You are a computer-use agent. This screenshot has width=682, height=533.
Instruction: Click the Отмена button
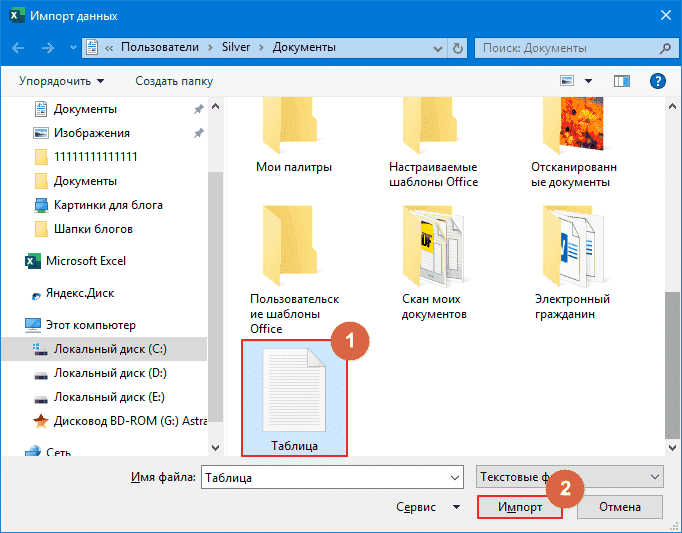620,507
